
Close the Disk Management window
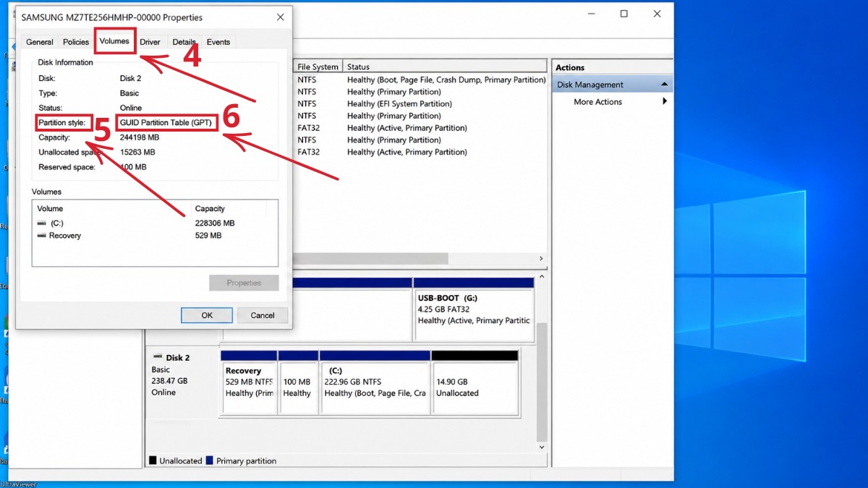coord(657,14)
